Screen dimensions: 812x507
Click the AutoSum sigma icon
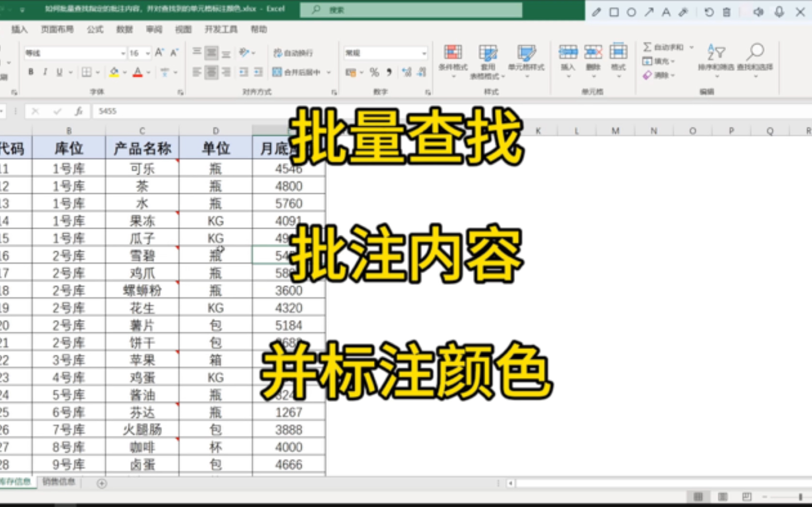(x=647, y=47)
